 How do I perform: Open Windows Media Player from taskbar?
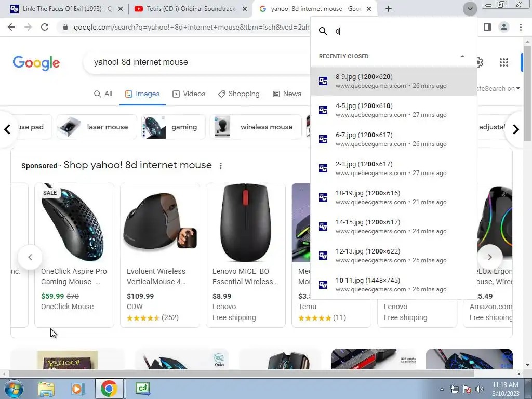tap(77, 389)
